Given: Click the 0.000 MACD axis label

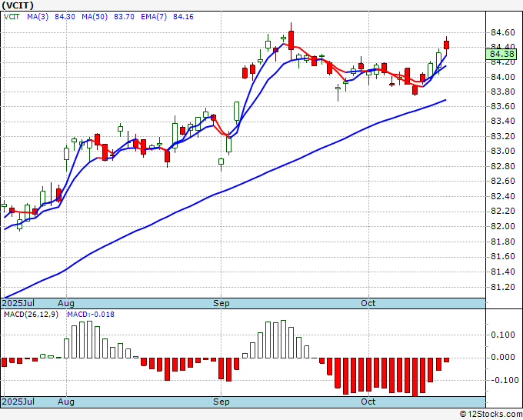Looking at the screenshot, I should pyautogui.click(x=503, y=357).
